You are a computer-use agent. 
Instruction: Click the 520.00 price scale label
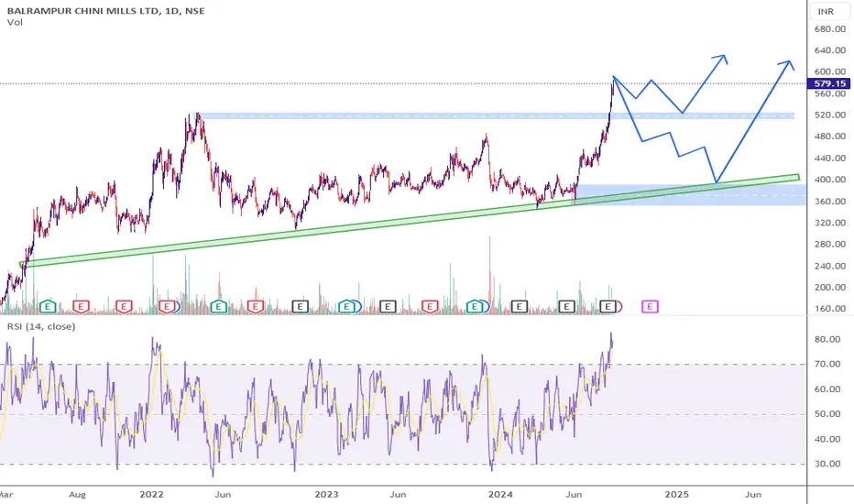tap(830, 115)
